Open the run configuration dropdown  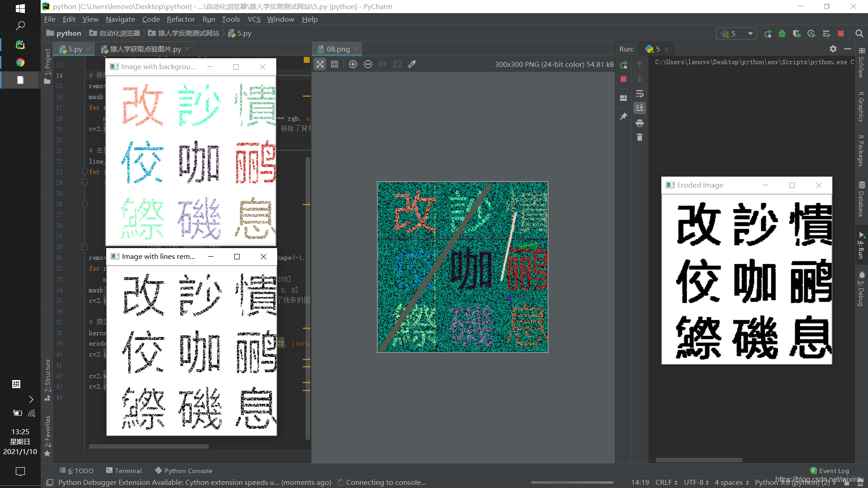click(x=750, y=33)
